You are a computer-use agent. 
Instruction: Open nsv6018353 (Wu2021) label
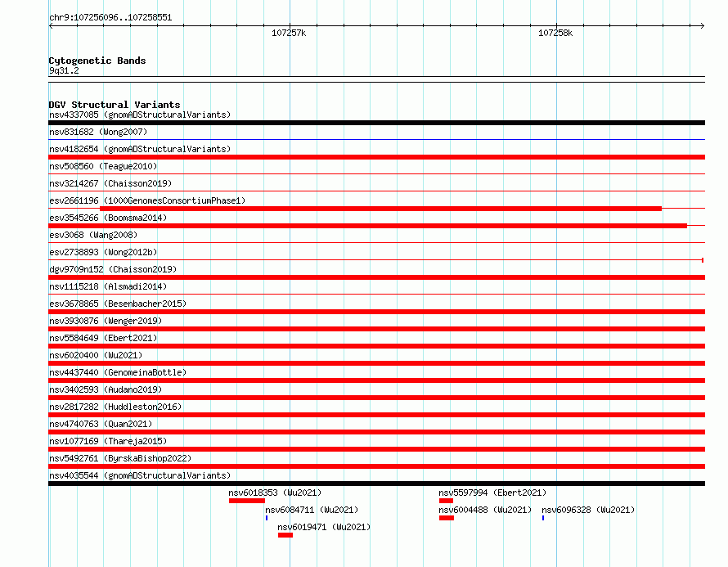tap(275, 493)
